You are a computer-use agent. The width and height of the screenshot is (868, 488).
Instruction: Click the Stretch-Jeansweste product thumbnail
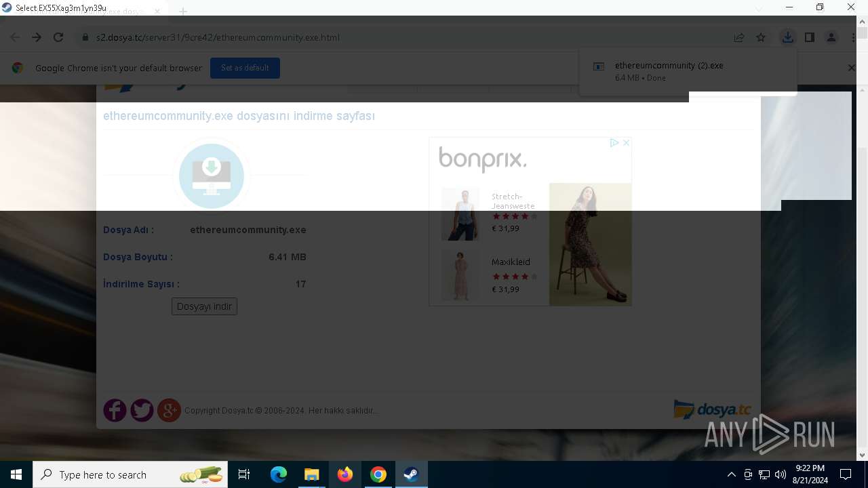coord(460,214)
